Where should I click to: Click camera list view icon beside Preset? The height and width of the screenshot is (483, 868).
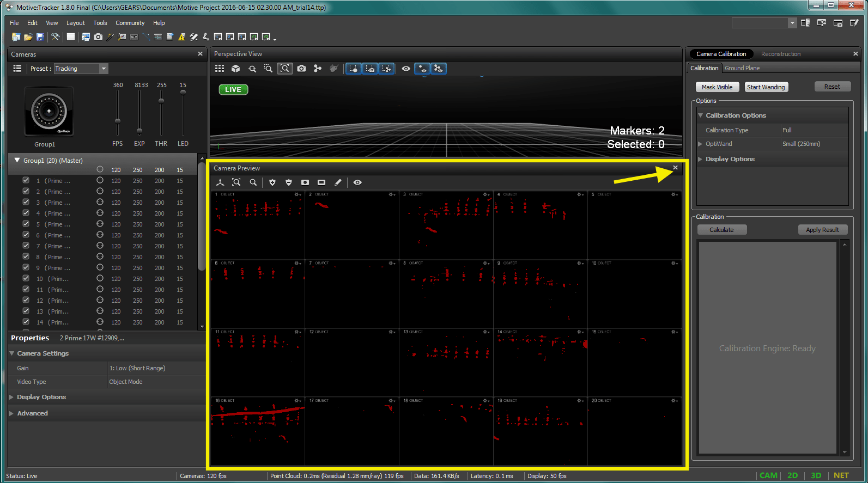point(17,69)
